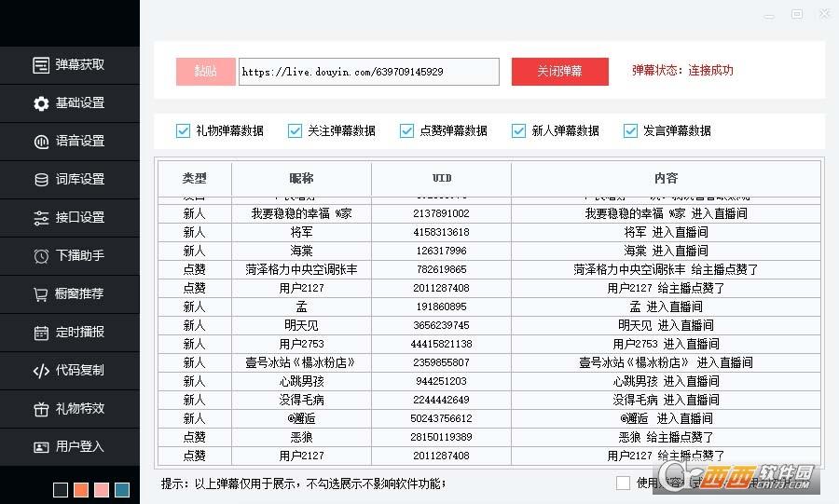
Task: Select UID cell 2359855807
Action: click(442, 363)
